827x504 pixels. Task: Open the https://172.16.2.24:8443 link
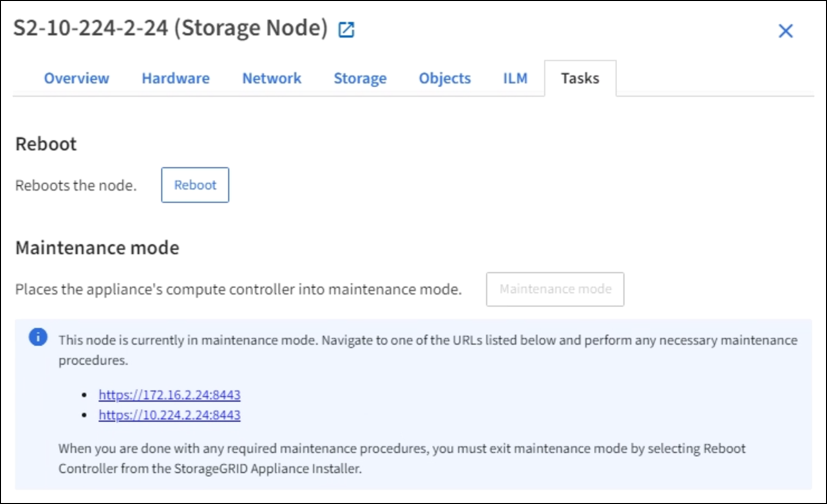(x=169, y=395)
